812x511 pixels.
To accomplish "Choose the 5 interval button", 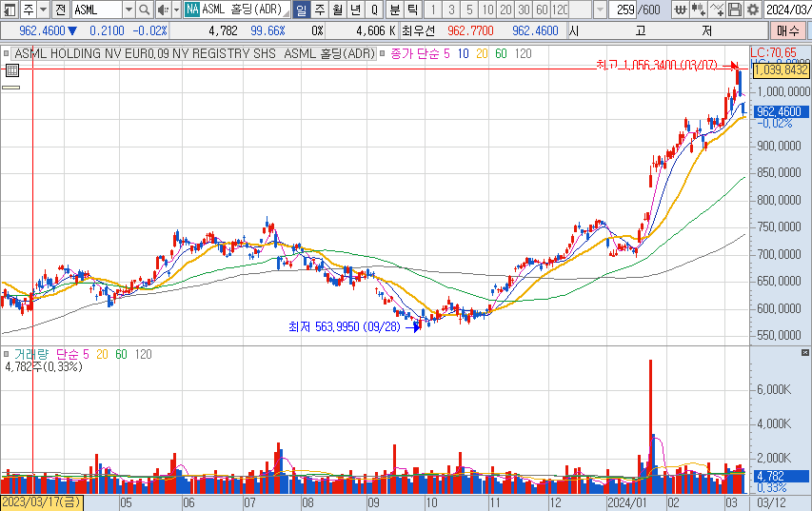I will tap(469, 10).
